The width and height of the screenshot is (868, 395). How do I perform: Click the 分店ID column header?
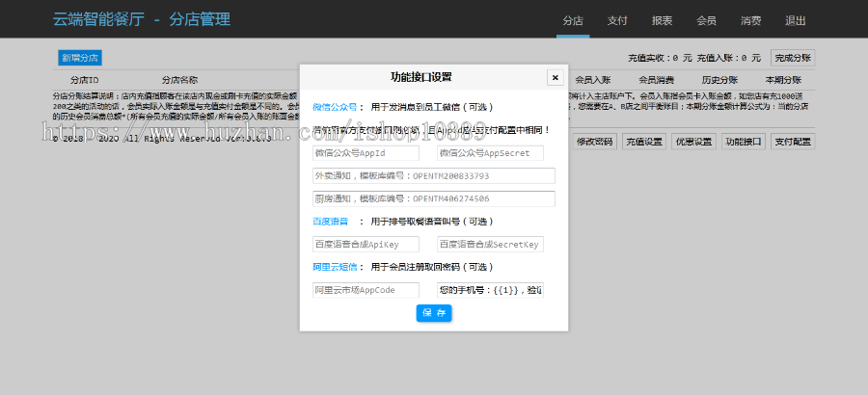(85, 80)
